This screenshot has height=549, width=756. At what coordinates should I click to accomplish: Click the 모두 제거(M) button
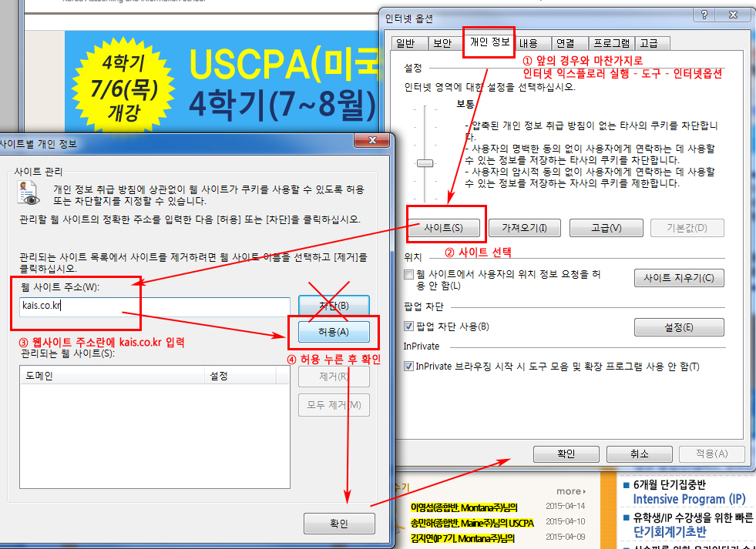[x=334, y=405]
